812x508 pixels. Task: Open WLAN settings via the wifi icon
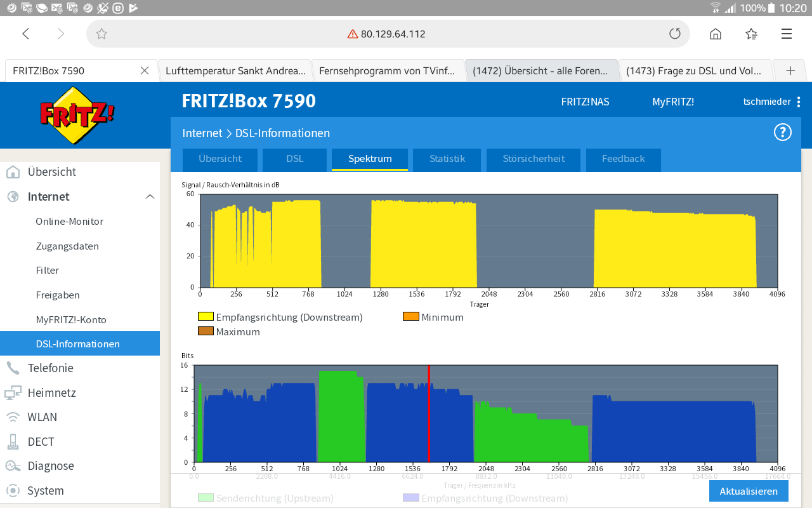pyautogui.click(x=14, y=417)
